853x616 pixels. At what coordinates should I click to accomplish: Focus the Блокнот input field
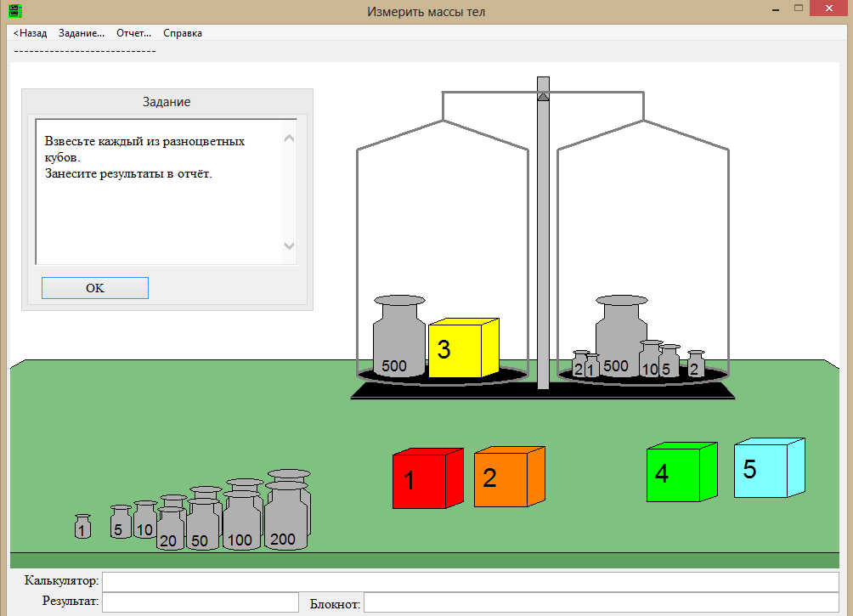601,603
